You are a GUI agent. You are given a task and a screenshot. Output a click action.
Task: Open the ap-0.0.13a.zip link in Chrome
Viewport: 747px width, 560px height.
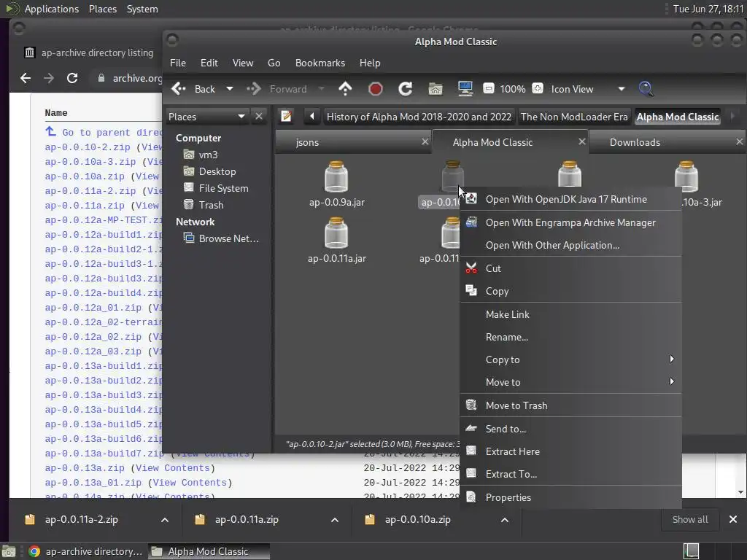(85, 468)
